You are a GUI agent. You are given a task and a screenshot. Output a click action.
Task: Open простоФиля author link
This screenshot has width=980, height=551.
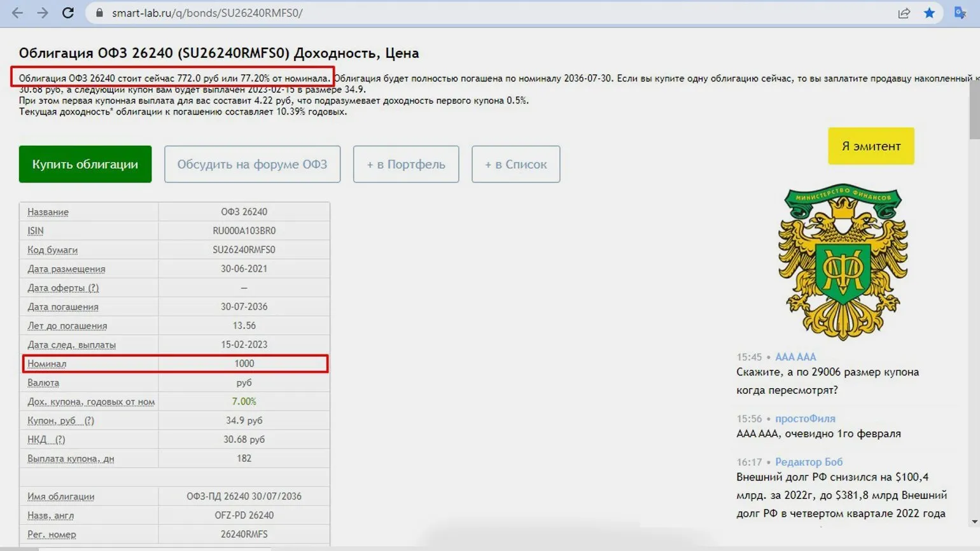[805, 419]
